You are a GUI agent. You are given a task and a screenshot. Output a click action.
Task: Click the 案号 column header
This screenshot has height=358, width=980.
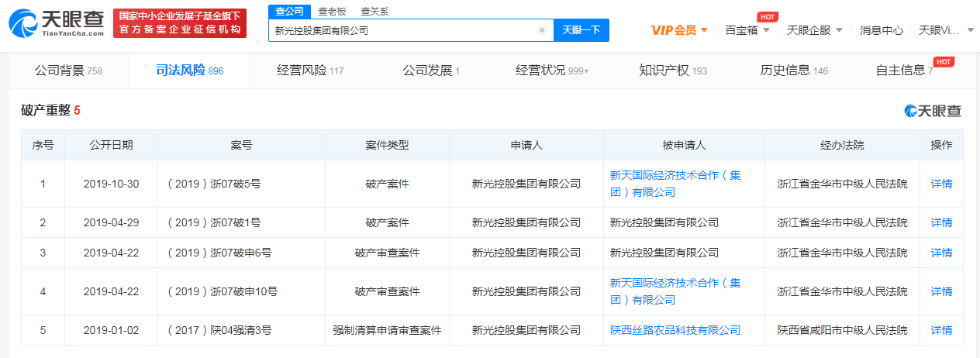coord(241,145)
